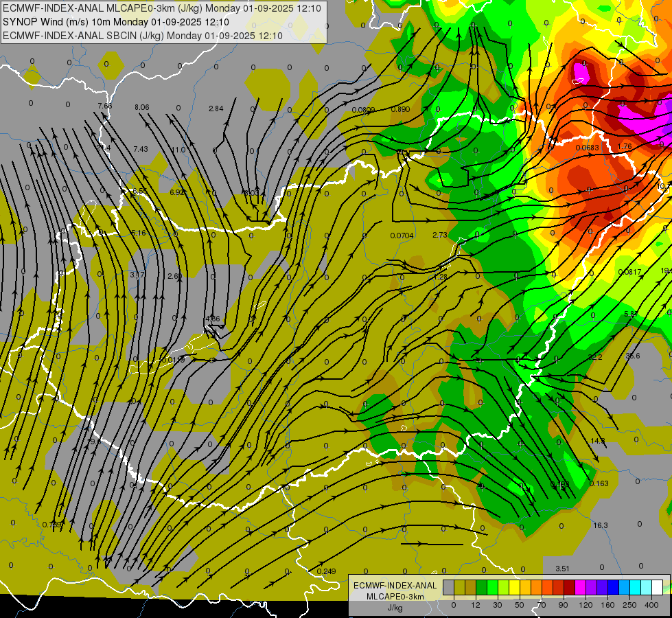
Task: Click the legend unit label J/kg
Action: click(395, 608)
